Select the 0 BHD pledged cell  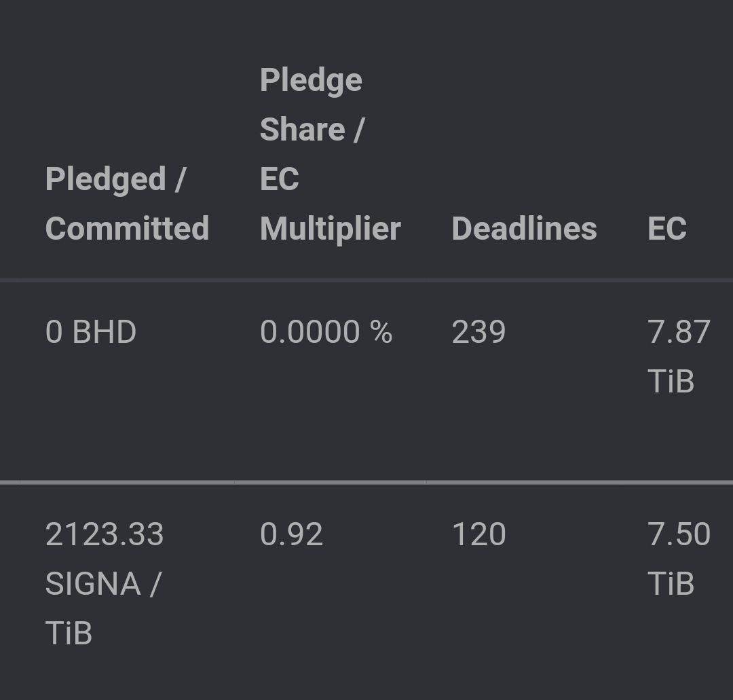click(x=91, y=332)
